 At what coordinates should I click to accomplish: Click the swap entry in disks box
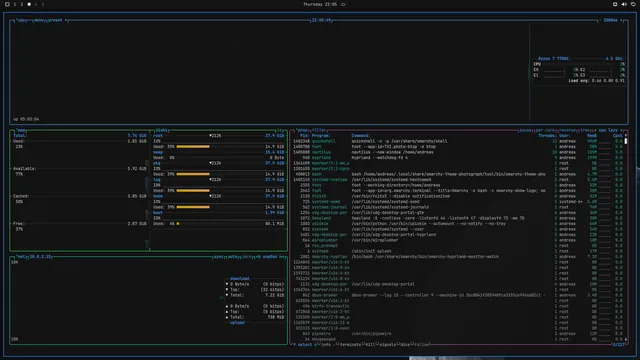[x=158, y=152]
